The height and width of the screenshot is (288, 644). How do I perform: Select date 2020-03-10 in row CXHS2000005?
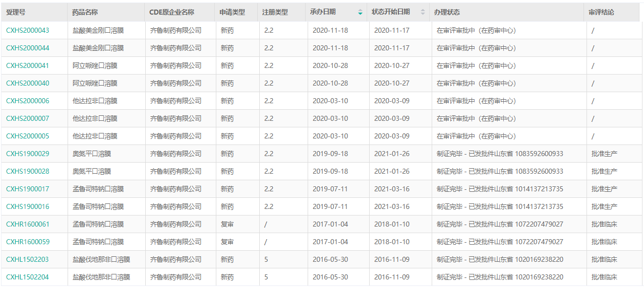coord(330,136)
